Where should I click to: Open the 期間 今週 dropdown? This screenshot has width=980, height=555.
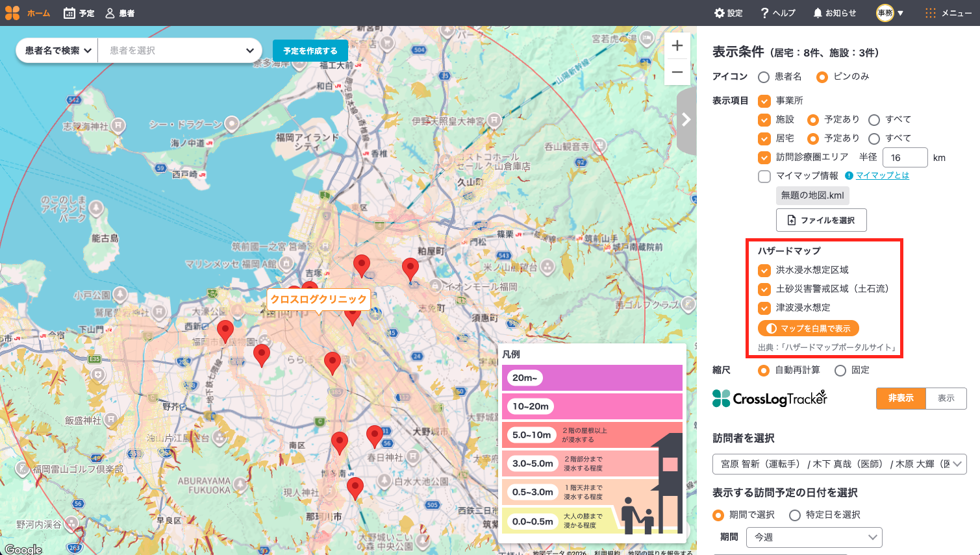814,537
